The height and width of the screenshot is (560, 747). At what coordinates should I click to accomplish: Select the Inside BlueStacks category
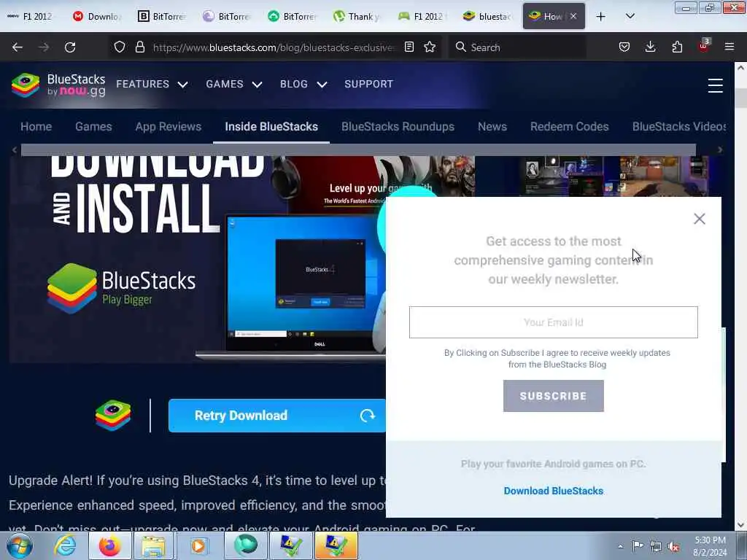pos(271,127)
